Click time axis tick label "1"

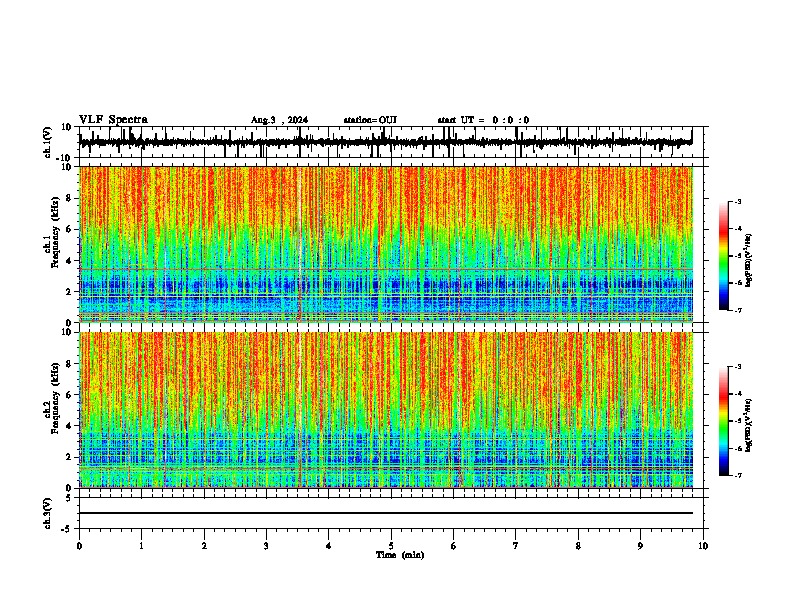tap(141, 546)
